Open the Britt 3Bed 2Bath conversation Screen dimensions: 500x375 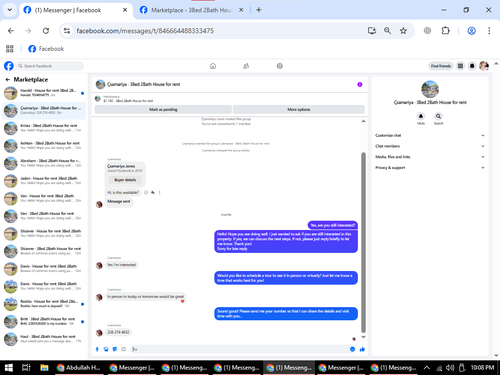click(44, 321)
